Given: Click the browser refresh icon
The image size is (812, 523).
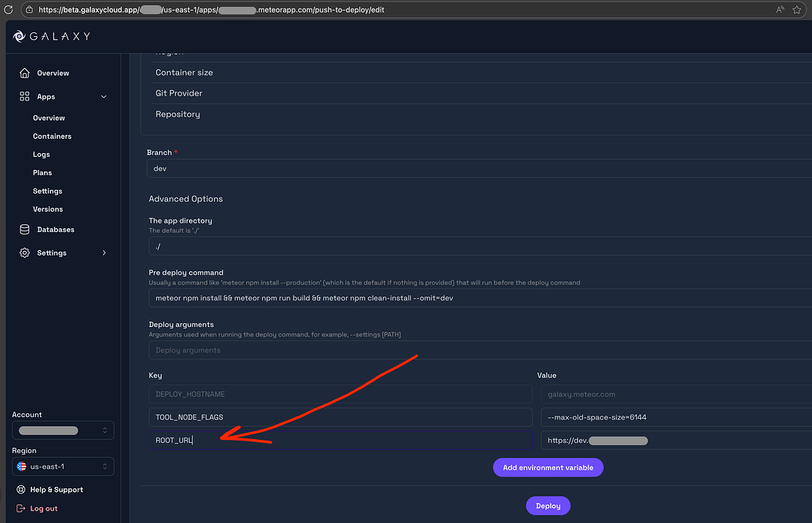Looking at the screenshot, I should tap(9, 10).
